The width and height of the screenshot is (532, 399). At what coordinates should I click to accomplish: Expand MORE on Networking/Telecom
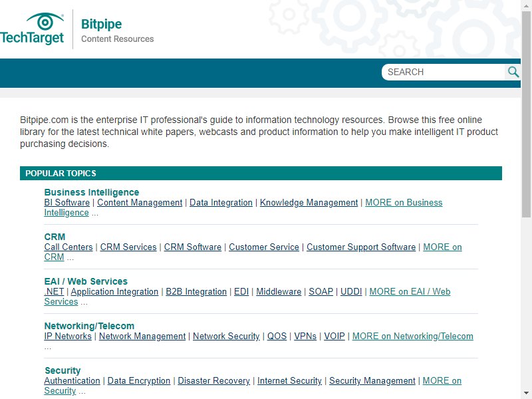click(412, 336)
